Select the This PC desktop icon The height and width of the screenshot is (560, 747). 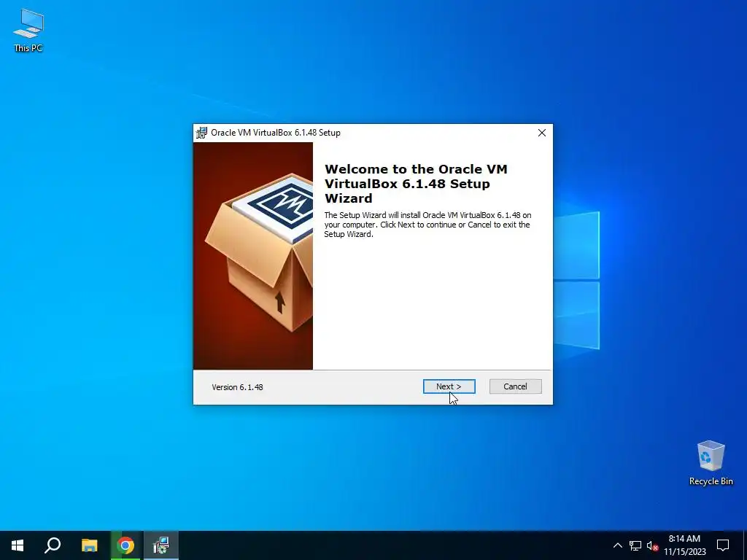(x=28, y=30)
